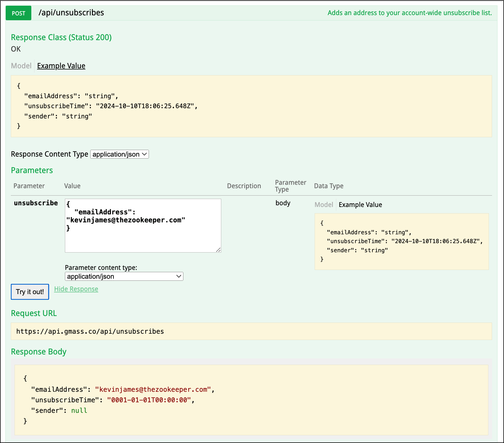Click the OK status text
Screen dimensions: 504x443
tap(16, 49)
